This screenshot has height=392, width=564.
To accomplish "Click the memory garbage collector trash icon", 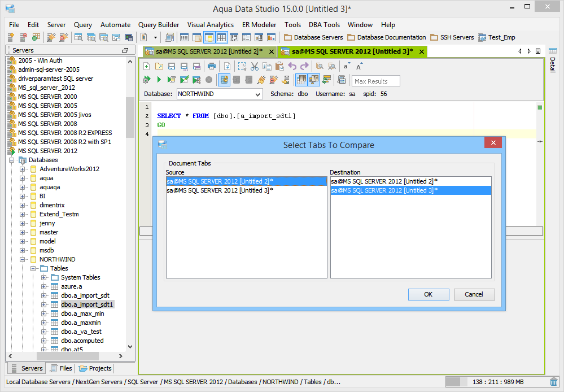I will [x=554, y=382].
